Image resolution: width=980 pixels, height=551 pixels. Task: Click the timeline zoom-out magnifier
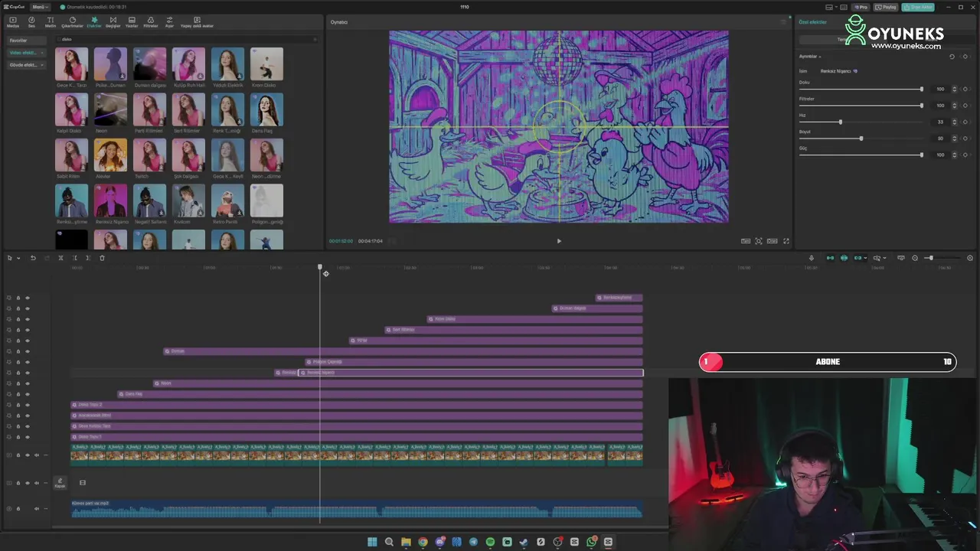click(915, 258)
